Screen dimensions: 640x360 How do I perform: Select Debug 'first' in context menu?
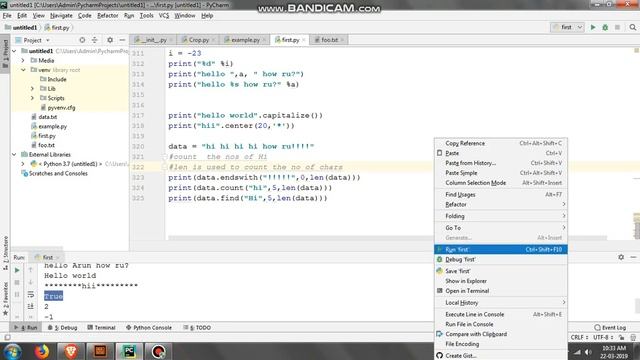[501, 259]
